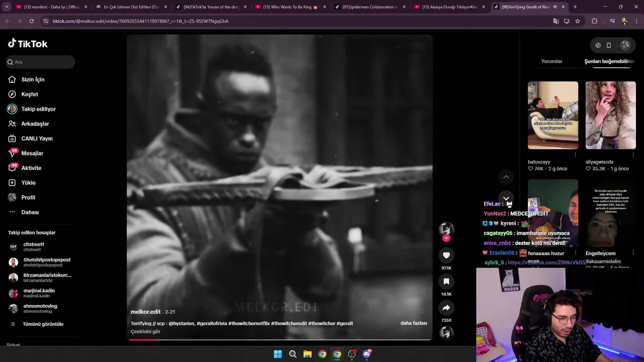This screenshot has height=362, width=644.
Task: Open the Keşfet explore page
Action: [x=30, y=94]
